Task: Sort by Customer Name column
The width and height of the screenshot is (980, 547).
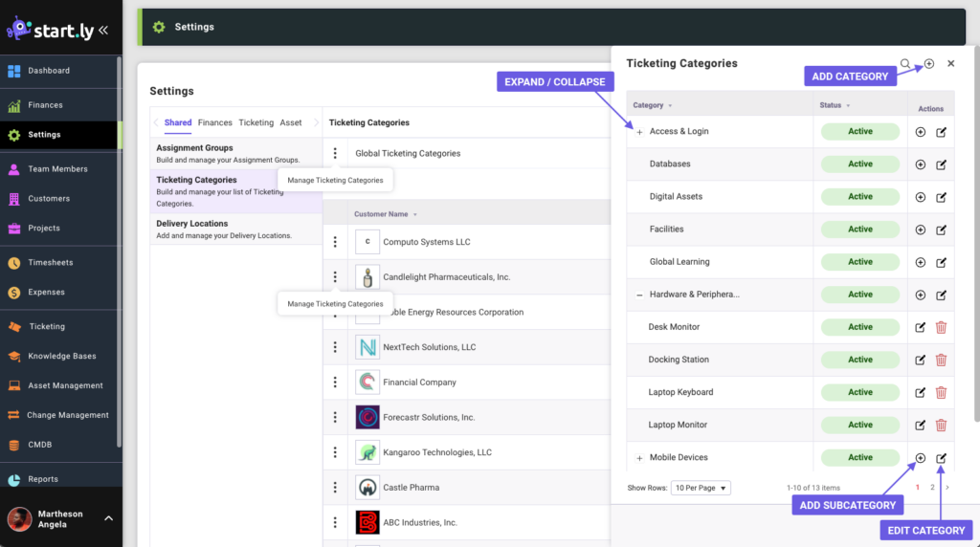Action: (x=385, y=214)
